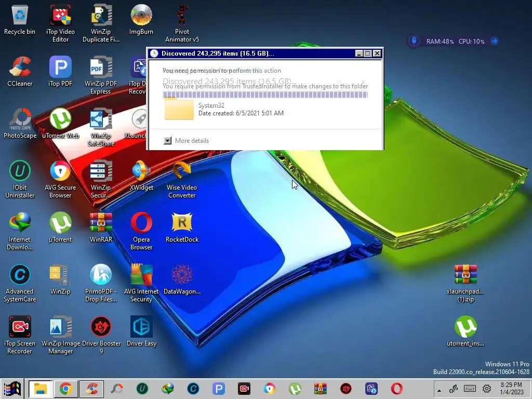The image size is (532, 399).
Task: Open iTop Screen Recorder desktop icon
Action: [20, 335]
